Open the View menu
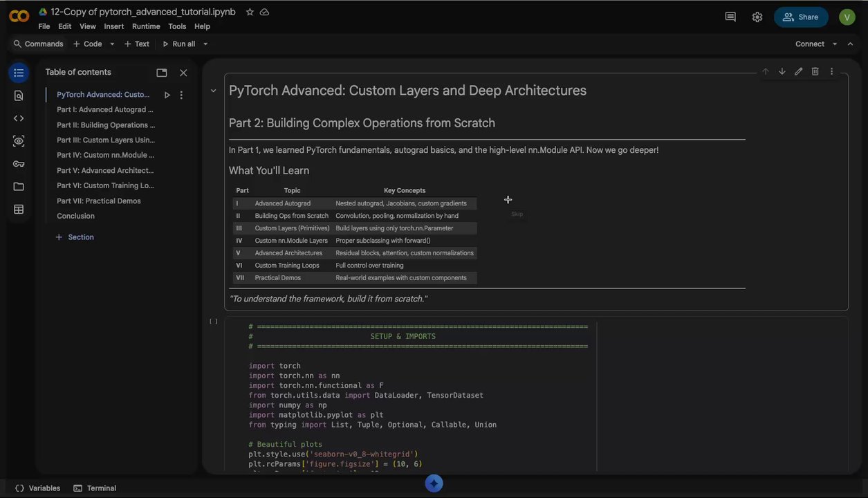The width and height of the screenshot is (868, 498). coord(88,26)
